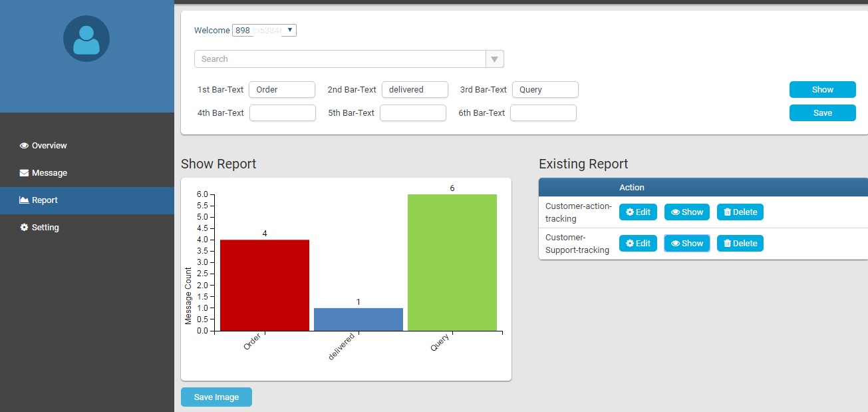
Task: Click the eye icon beside Overview
Action: point(25,146)
